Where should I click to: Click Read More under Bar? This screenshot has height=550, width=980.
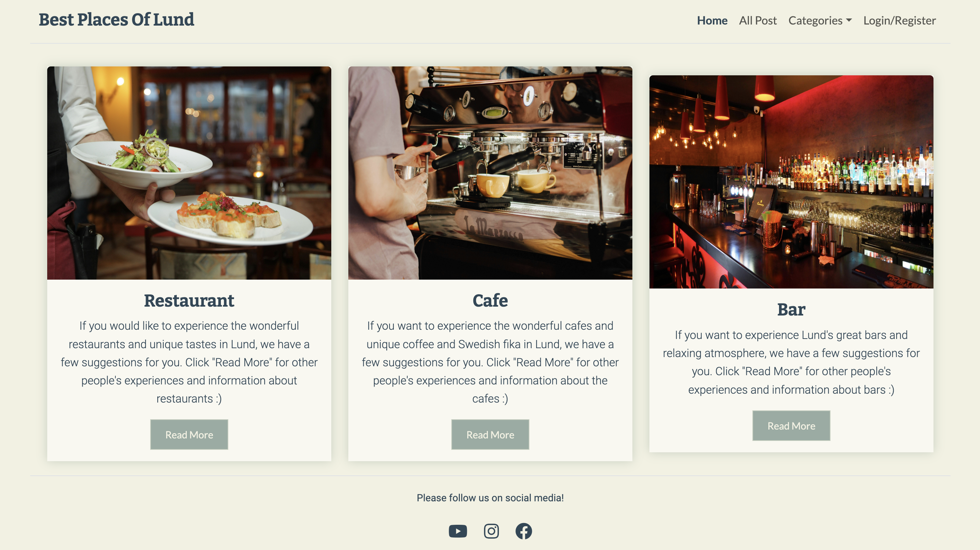791,426
